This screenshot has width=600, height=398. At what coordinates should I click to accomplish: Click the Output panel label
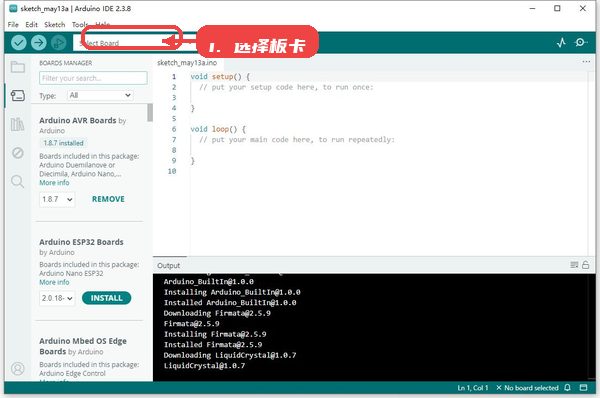tap(168, 266)
